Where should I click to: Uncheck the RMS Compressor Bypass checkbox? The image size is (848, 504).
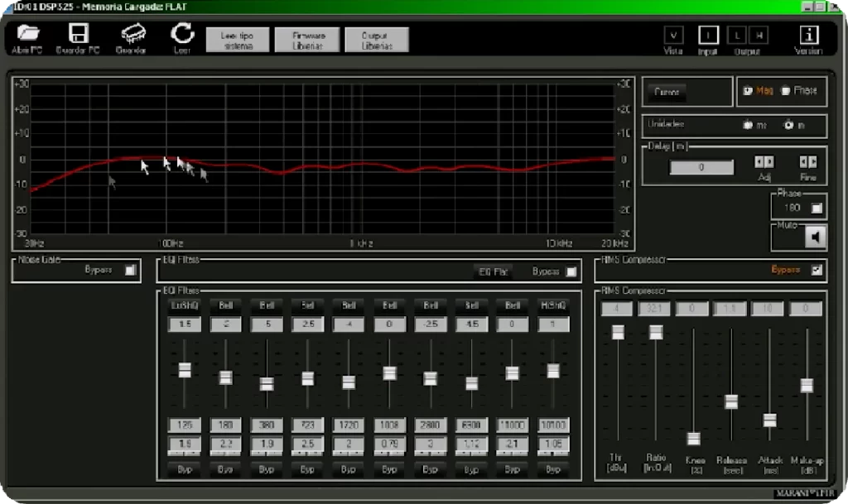(x=817, y=270)
